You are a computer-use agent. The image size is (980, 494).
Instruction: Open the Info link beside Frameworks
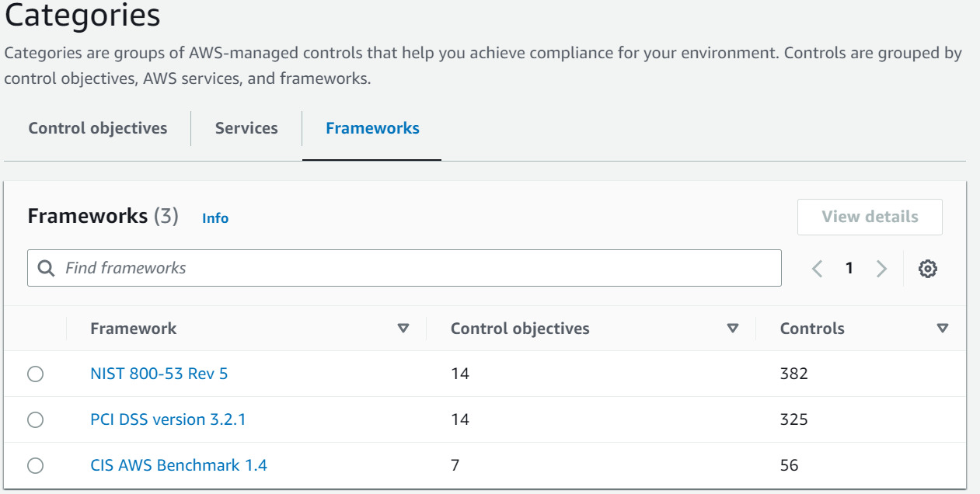coord(215,218)
